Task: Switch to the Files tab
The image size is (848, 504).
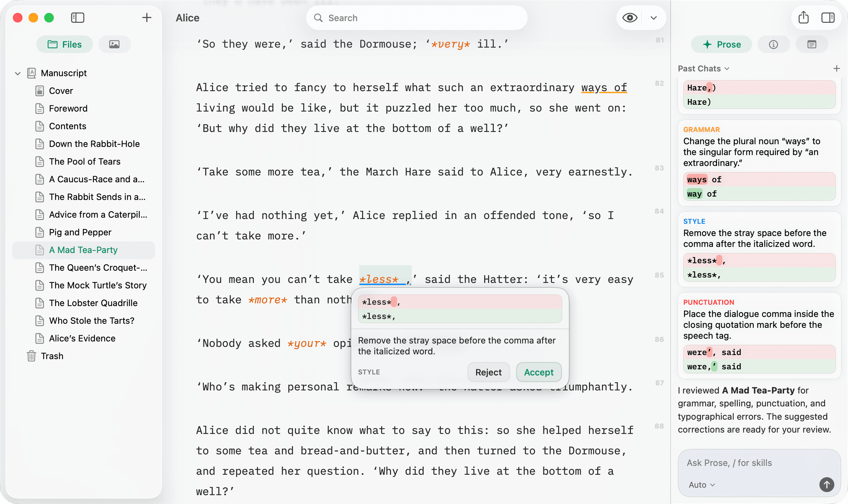Action: pyautogui.click(x=65, y=44)
